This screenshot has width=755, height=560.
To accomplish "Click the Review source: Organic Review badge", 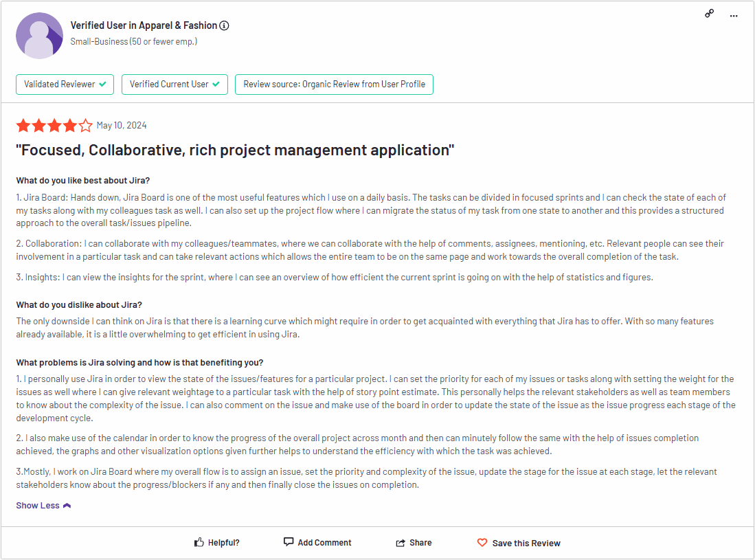I will coord(334,85).
